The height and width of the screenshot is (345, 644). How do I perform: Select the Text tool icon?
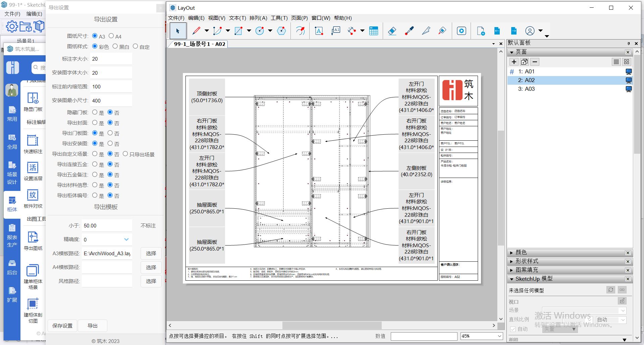(319, 31)
